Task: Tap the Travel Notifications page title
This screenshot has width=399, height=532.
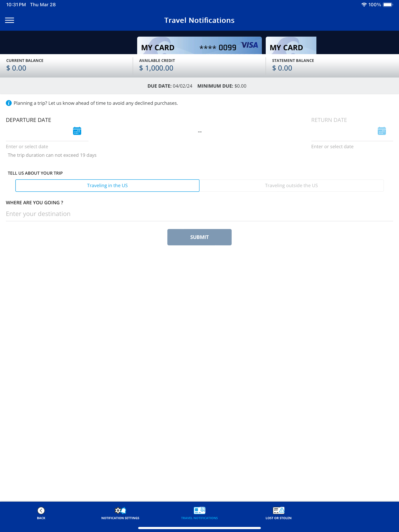Action: click(x=199, y=20)
